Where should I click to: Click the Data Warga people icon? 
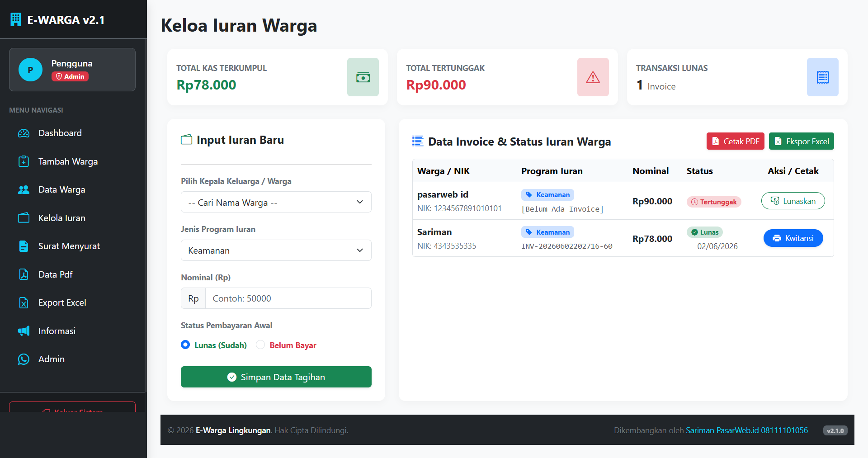pyautogui.click(x=24, y=190)
